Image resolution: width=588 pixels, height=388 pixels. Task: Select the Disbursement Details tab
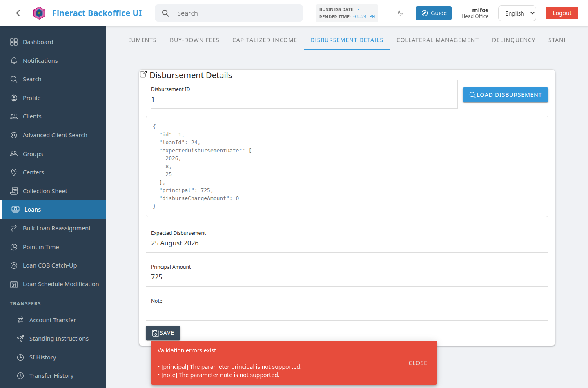[x=347, y=40]
